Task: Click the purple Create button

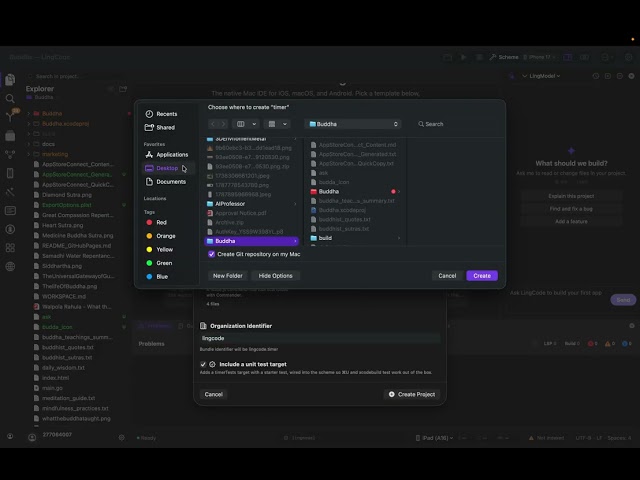Action: tap(482, 276)
